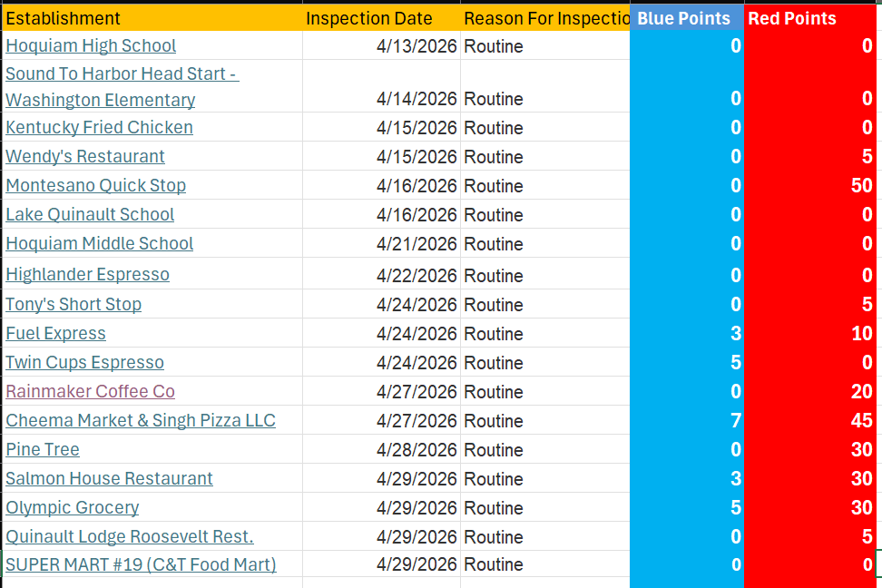Select the 4/13/2026 inspection date cell
882x588 pixels.
[x=381, y=45]
